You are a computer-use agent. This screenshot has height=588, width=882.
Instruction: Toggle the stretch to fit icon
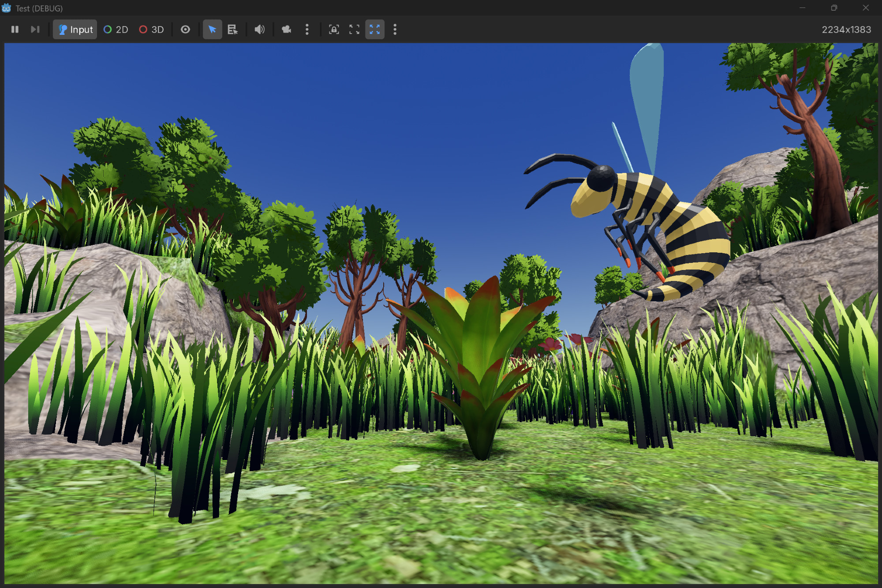click(374, 30)
